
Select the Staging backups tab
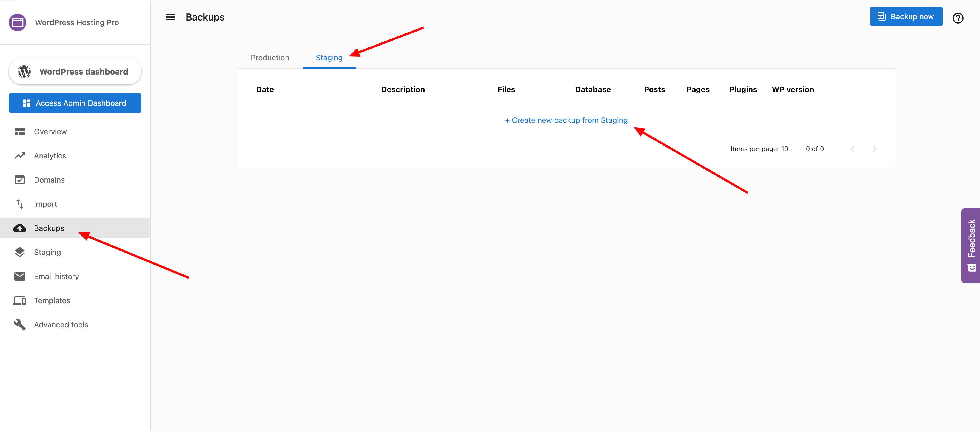(329, 58)
